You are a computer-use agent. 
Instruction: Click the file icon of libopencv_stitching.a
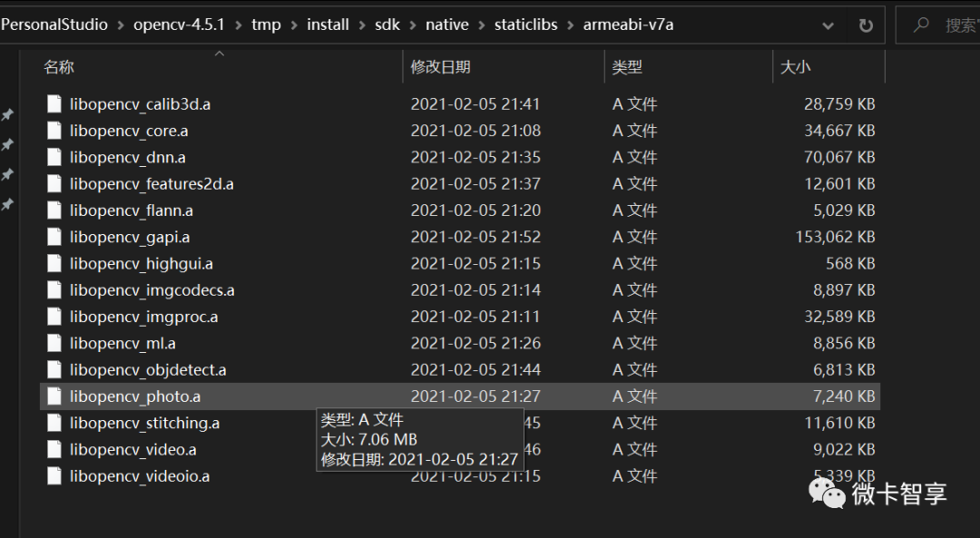coord(54,423)
